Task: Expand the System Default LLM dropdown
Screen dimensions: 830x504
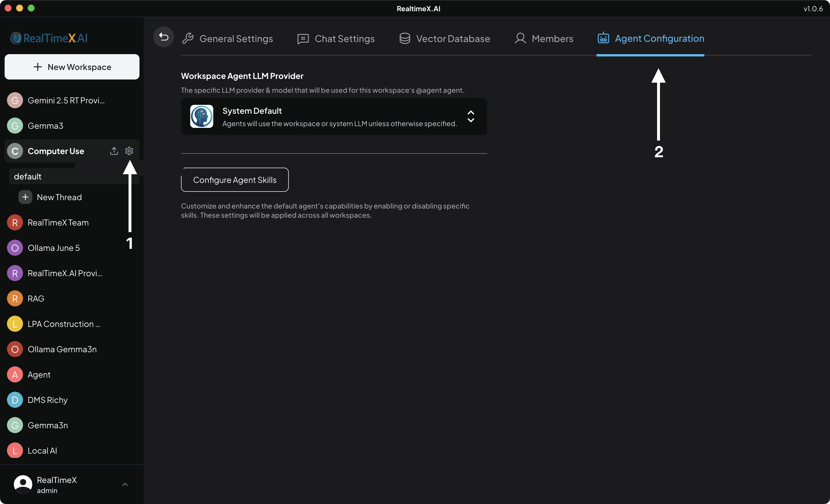Action: 471,116
